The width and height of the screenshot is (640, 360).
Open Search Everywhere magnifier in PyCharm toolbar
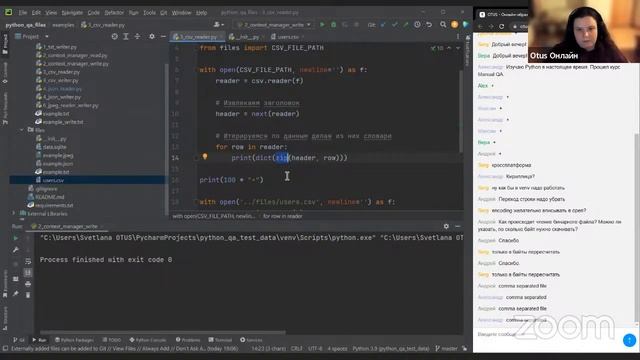pyautogui.click(x=443, y=25)
